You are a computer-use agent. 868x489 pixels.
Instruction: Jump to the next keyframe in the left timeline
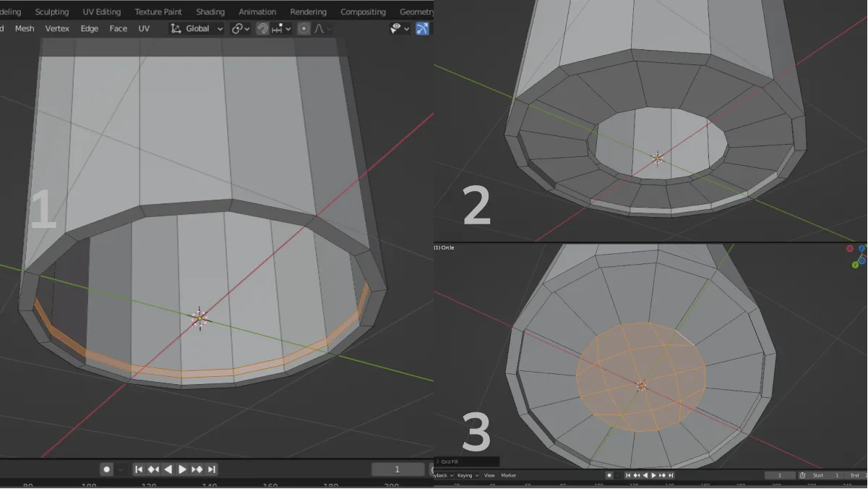[197, 469]
